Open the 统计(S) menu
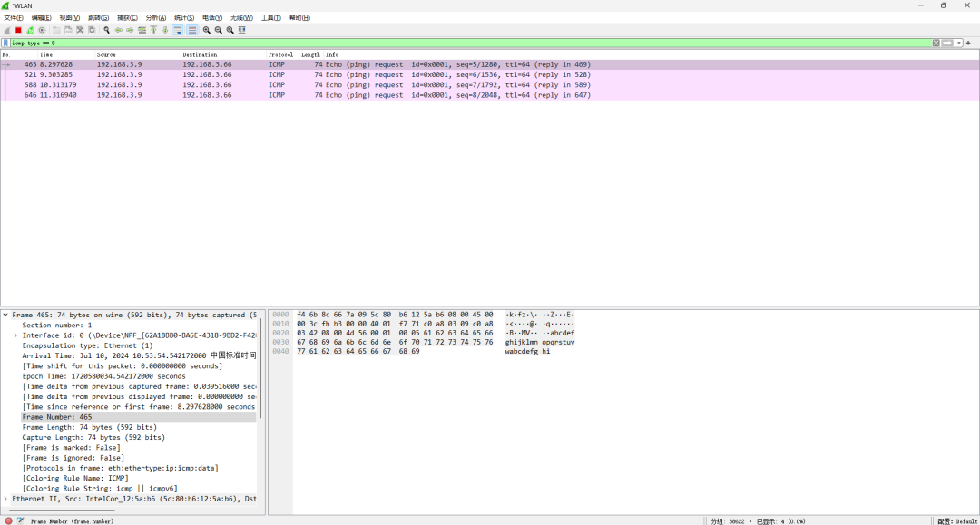This screenshot has height=525, width=980. pyautogui.click(x=183, y=18)
